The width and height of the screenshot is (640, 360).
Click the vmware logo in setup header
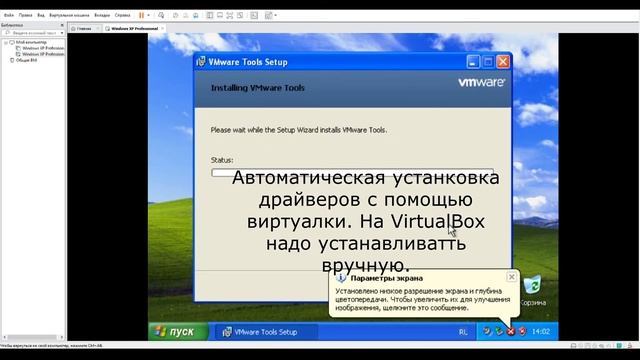click(482, 82)
